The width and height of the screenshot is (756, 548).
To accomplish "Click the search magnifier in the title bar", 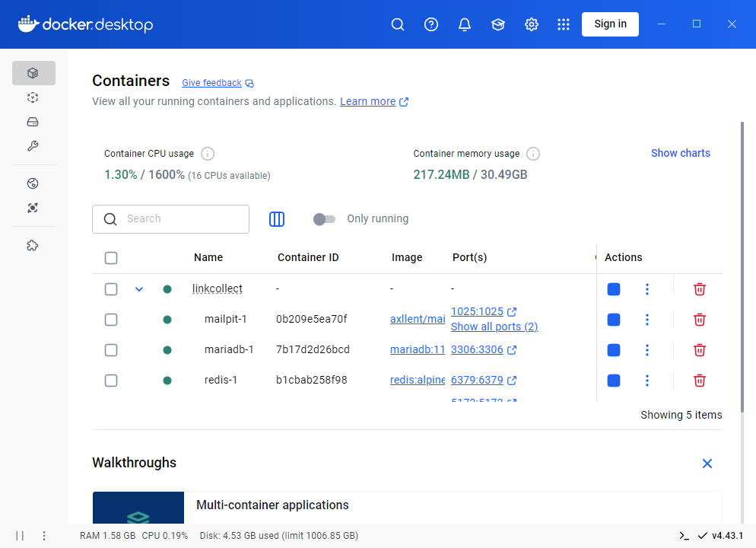I will 398,24.
